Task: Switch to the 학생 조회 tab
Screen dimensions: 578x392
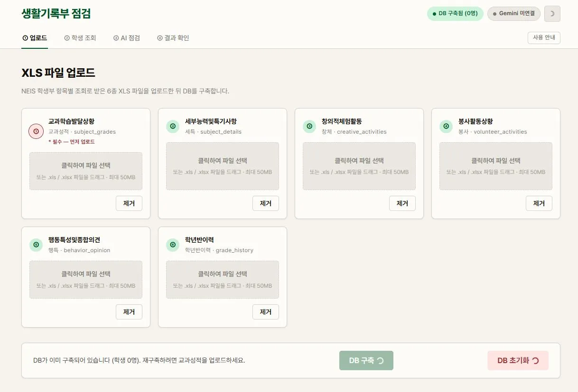Action: pos(80,38)
